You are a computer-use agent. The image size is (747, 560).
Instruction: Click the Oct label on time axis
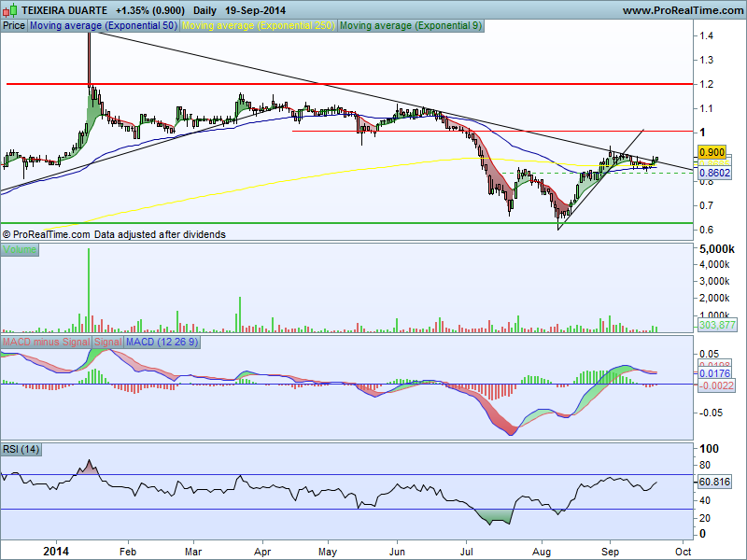(x=684, y=552)
